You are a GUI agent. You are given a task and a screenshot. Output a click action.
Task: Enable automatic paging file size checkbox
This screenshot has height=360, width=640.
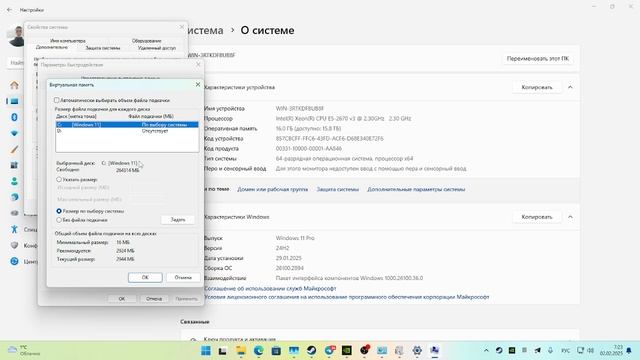57,100
